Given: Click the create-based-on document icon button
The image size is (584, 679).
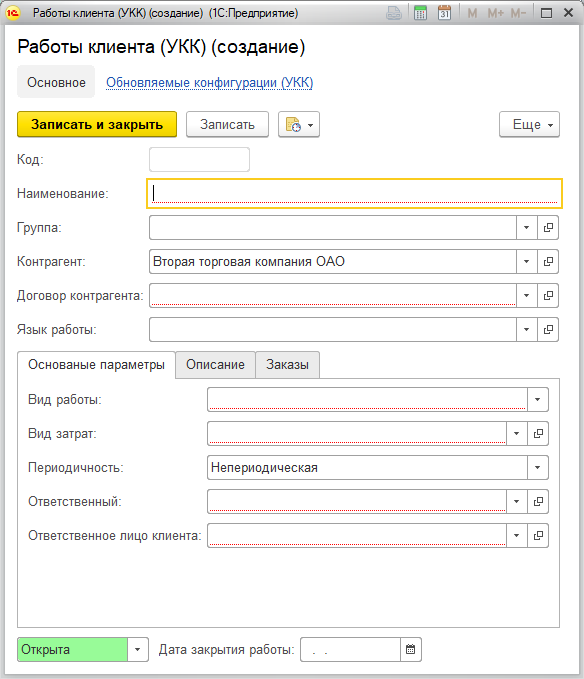Looking at the screenshot, I should click(299, 125).
